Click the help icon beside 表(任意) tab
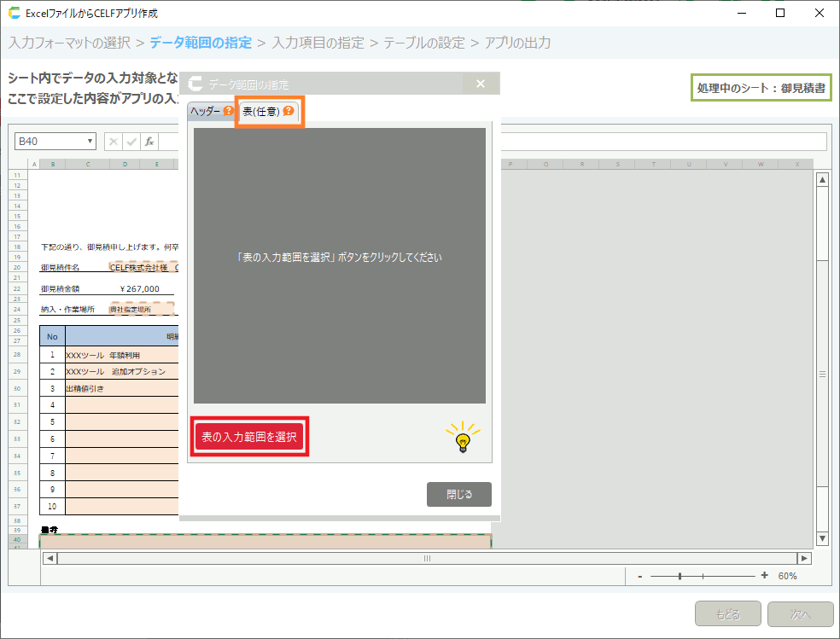The height and width of the screenshot is (639, 840). (289, 111)
